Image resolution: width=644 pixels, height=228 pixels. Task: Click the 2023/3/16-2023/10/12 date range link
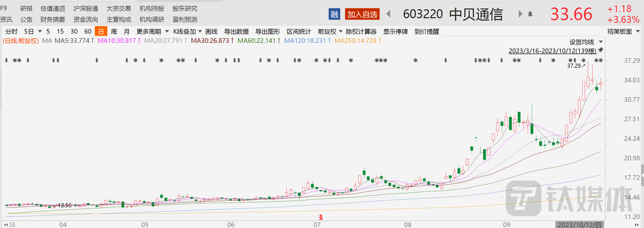point(552,51)
